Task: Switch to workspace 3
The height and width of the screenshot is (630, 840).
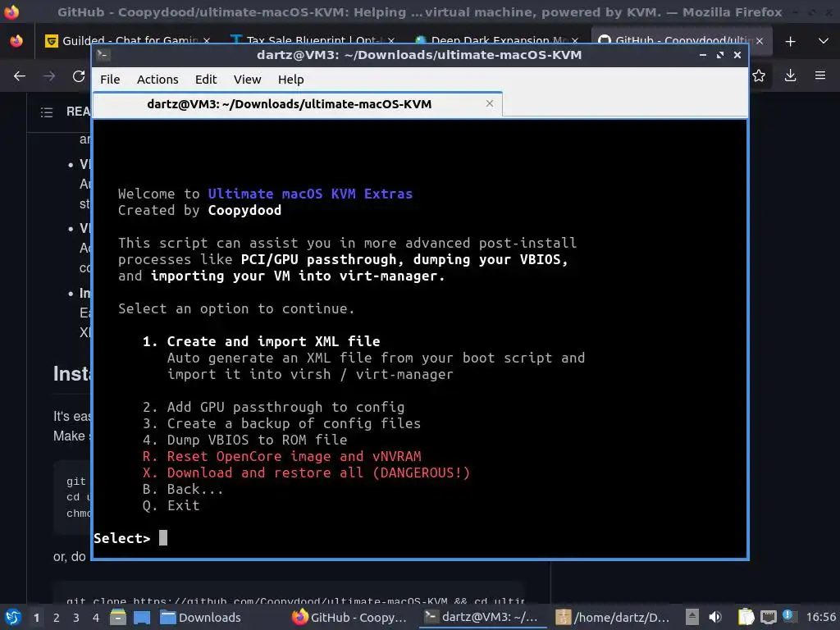Action: (x=76, y=618)
